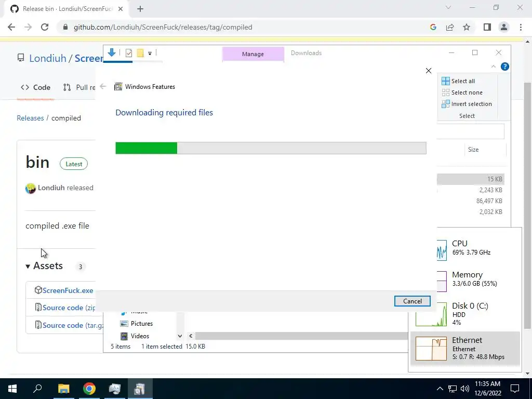Image resolution: width=532 pixels, height=399 pixels.
Task: Open the Customize Quick Access Toolbar dropdown
Action: point(150,54)
